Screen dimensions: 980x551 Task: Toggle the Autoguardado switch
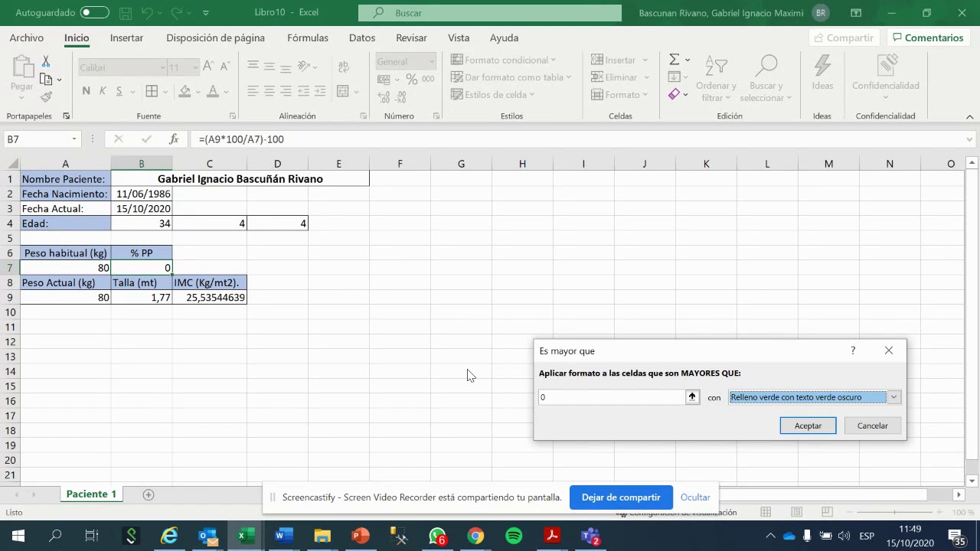94,13
